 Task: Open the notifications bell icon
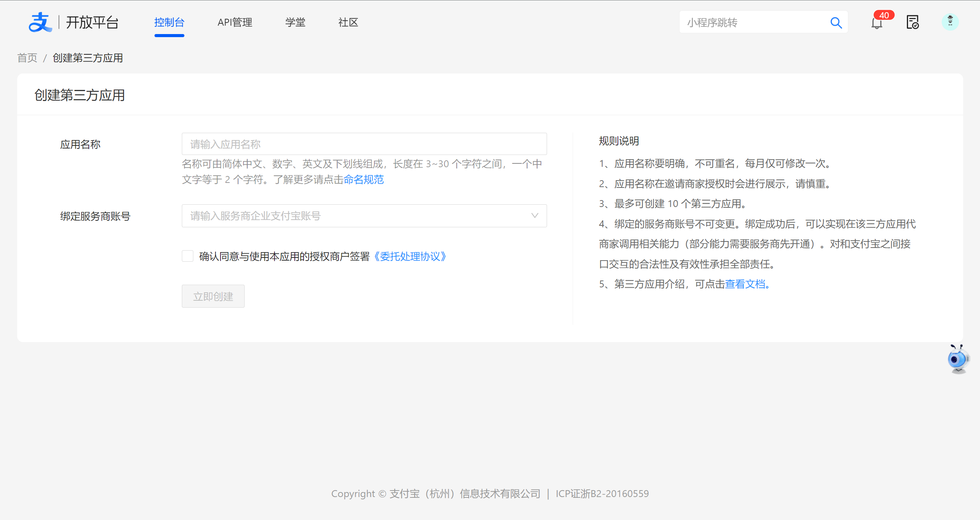(876, 23)
